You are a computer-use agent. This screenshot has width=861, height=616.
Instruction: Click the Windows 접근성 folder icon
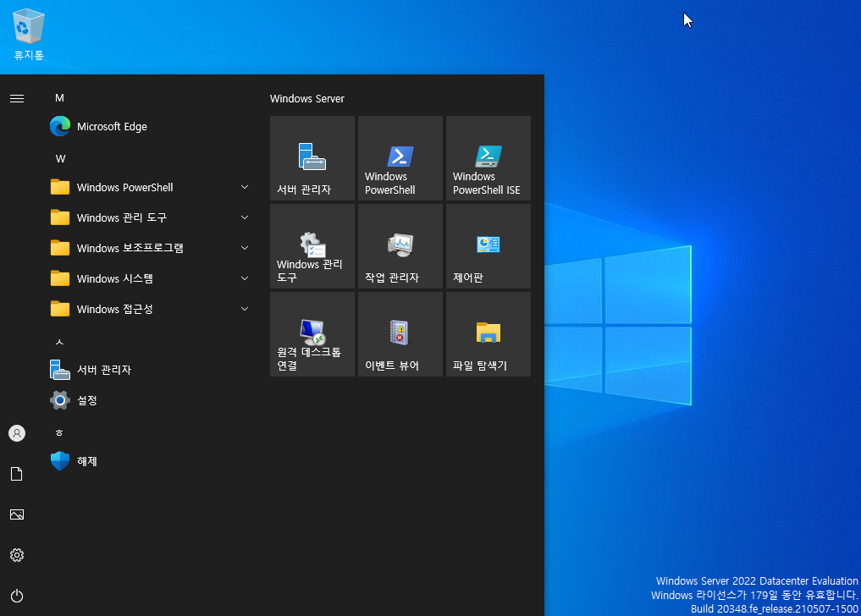pyautogui.click(x=60, y=309)
